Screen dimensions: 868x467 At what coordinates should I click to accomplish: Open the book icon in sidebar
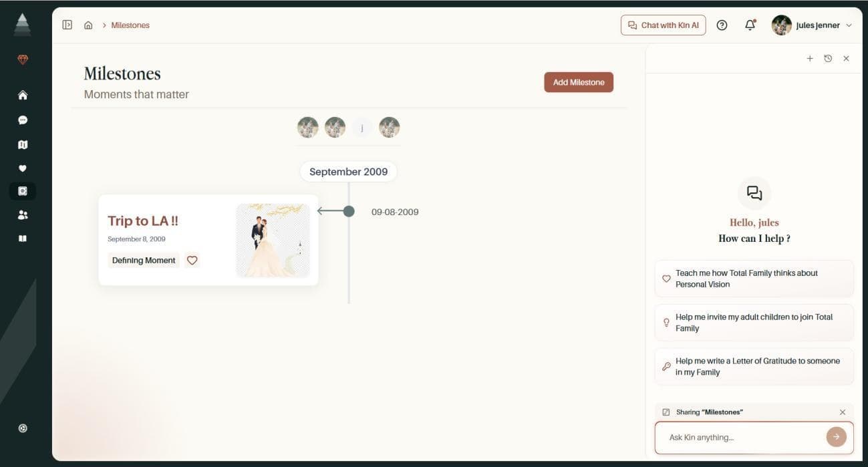pos(23,239)
